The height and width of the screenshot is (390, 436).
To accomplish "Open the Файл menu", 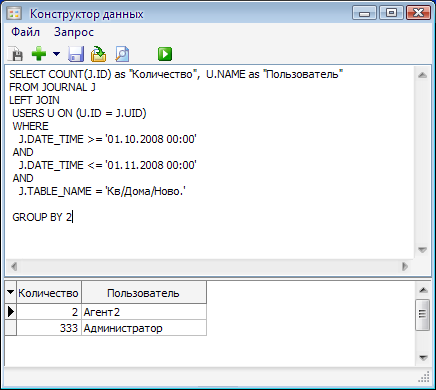I will click(x=25, y=32).
